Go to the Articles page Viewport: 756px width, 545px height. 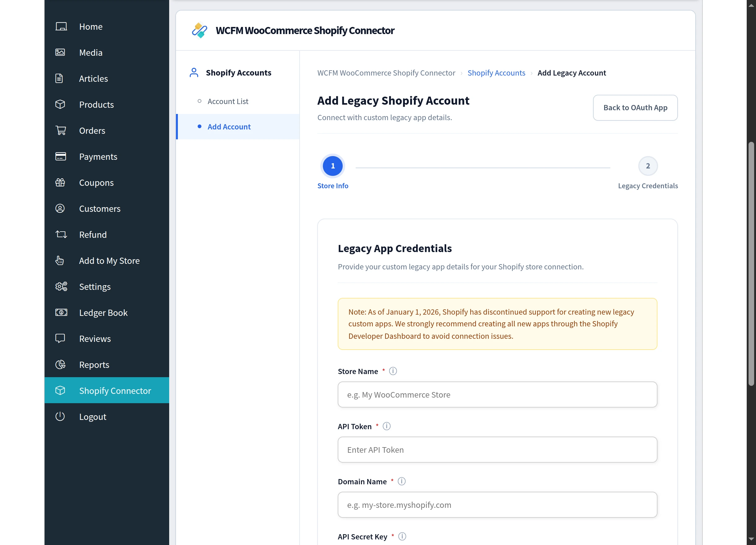click(107, 79)
